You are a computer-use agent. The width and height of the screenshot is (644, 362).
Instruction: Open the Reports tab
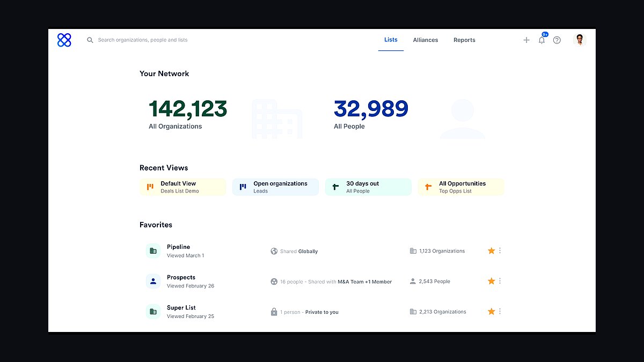tap(464, 40)
